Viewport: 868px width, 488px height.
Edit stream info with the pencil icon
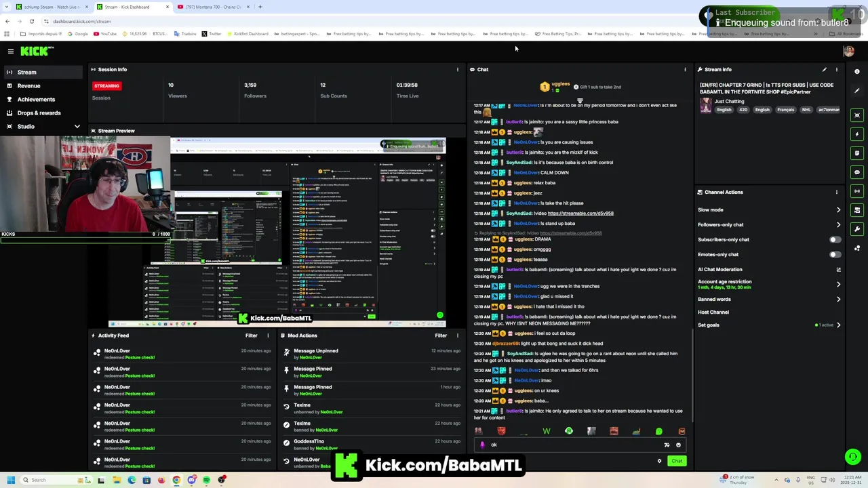[x=825, y=69]
